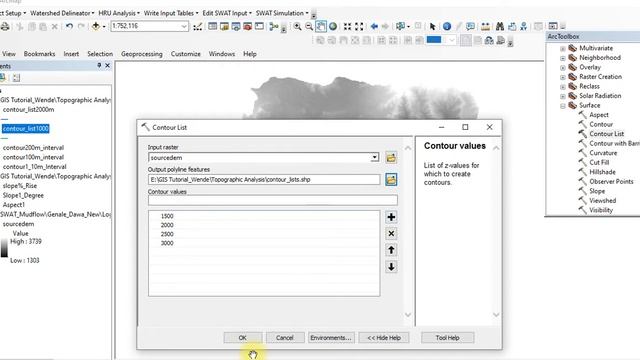640x360 pixels.
Task: Select the sourcedem layer
Action: (18, 224)
